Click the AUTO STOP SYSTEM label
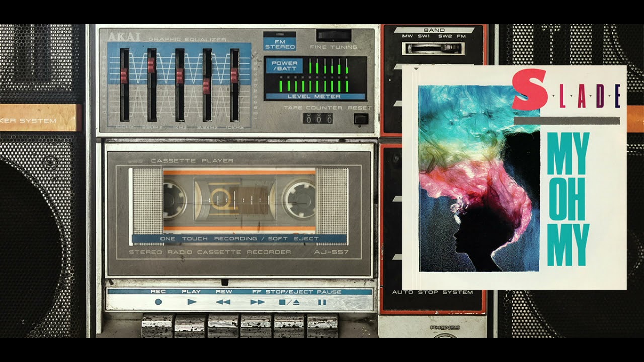This screenshot has height=362, width=644. tap(433, 292)
